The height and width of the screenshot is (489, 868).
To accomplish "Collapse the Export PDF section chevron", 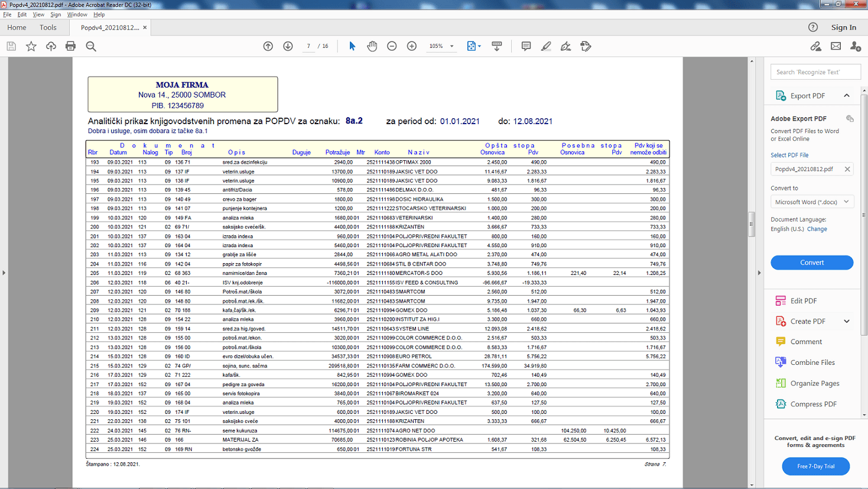I will tap(847, 96).
